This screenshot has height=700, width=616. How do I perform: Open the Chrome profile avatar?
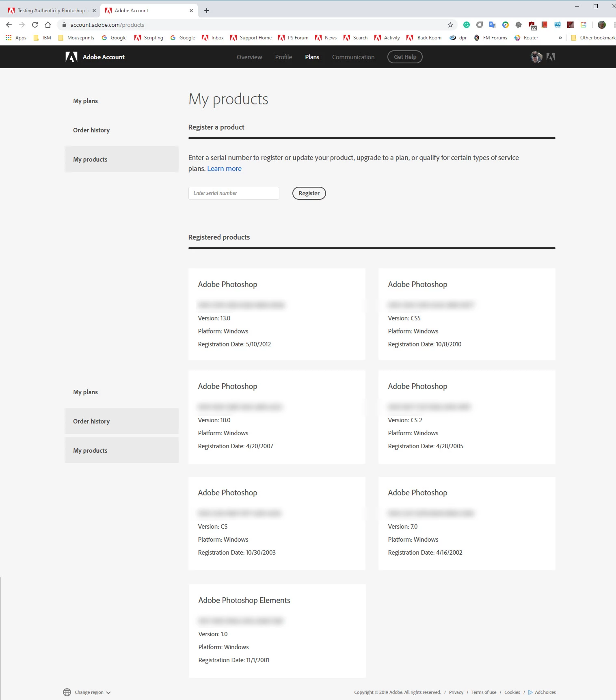602,25
